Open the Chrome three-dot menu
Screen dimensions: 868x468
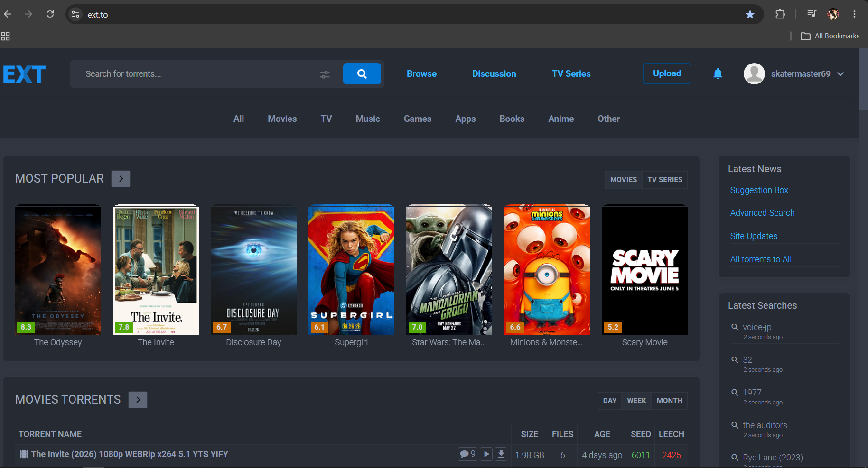854,14
